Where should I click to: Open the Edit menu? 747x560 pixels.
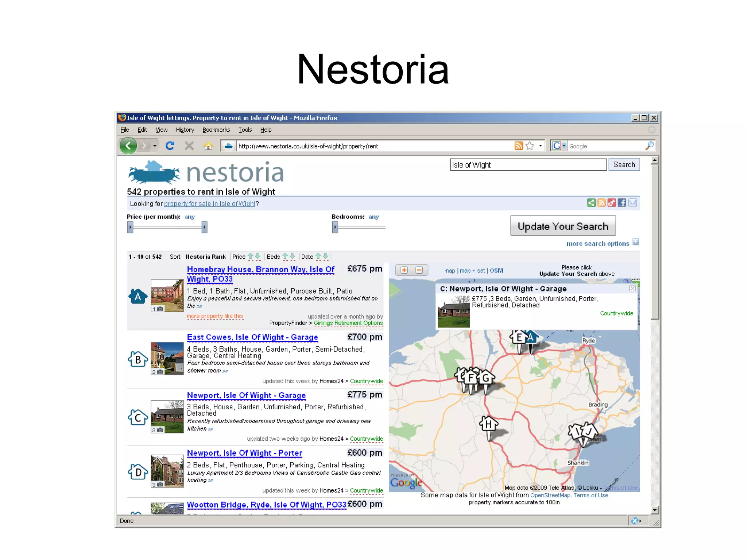[x=142, y=130]
